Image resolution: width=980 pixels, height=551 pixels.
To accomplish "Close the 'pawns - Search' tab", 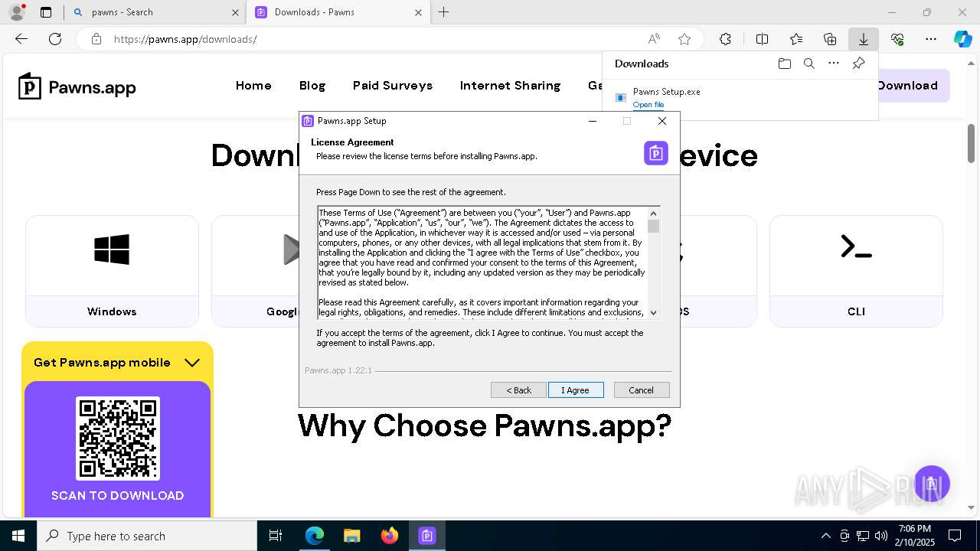I will (x=235, y=12).
